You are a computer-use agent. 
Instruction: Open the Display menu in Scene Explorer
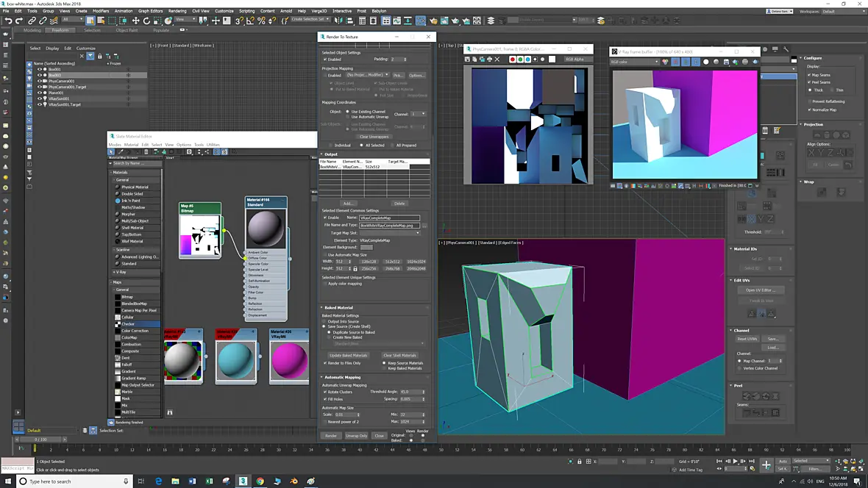(x=52, y=48)
